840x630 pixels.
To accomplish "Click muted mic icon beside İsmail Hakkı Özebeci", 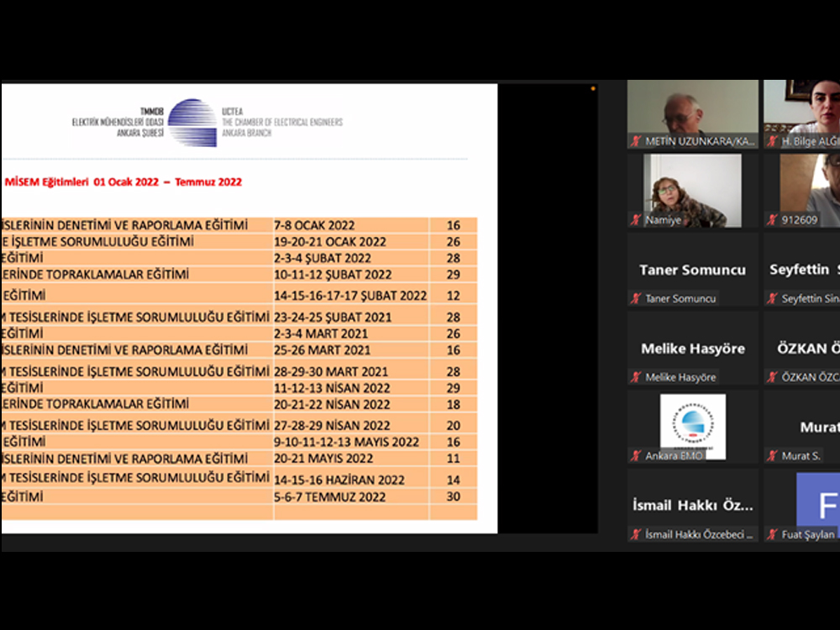I will tap(636, 534).
